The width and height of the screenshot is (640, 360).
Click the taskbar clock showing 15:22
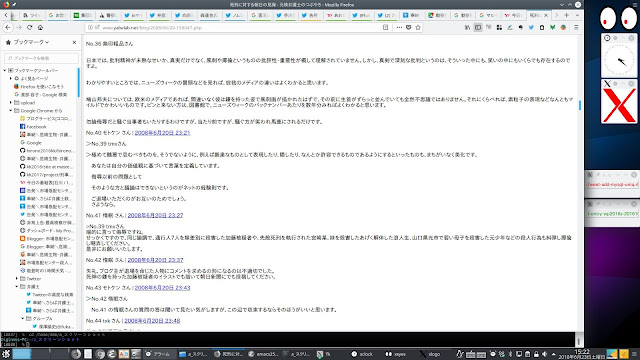pos(582,354)
